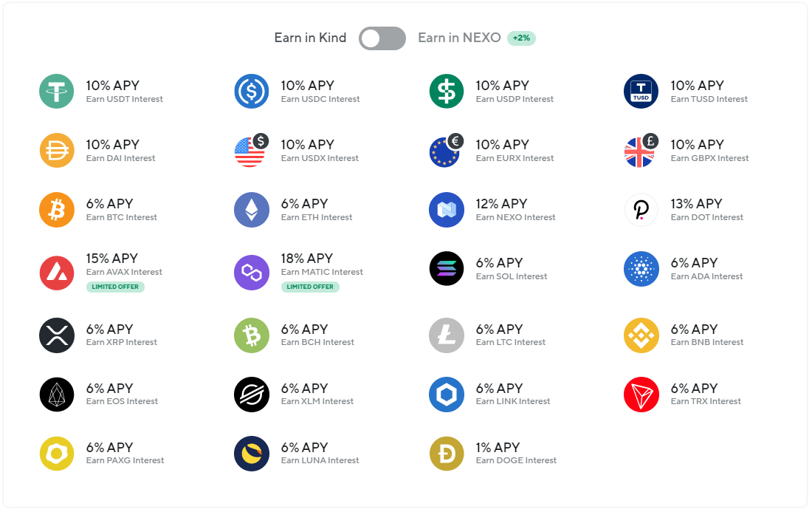This screenshot has height=512, width=812.
Task: Click the Tether USDT coin icon
Action: [x=56, y=91]
